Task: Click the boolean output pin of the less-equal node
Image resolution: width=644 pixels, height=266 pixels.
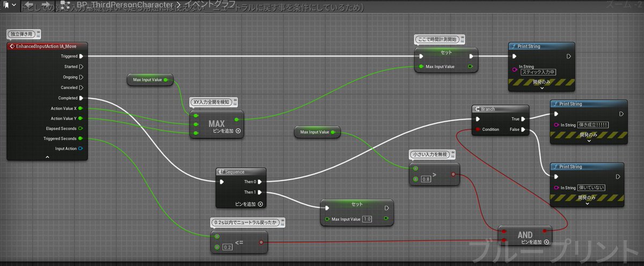Action: (261, 242)
